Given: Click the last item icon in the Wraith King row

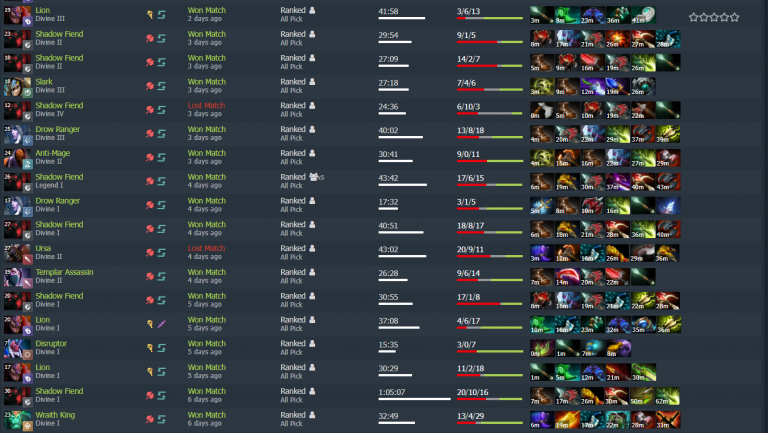Looking at the screenshot, I should [668, 420].
